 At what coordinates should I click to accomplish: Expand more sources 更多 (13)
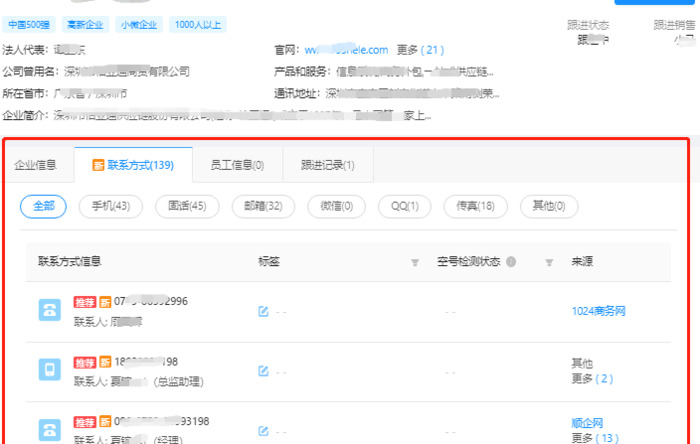tap(595, 438)
